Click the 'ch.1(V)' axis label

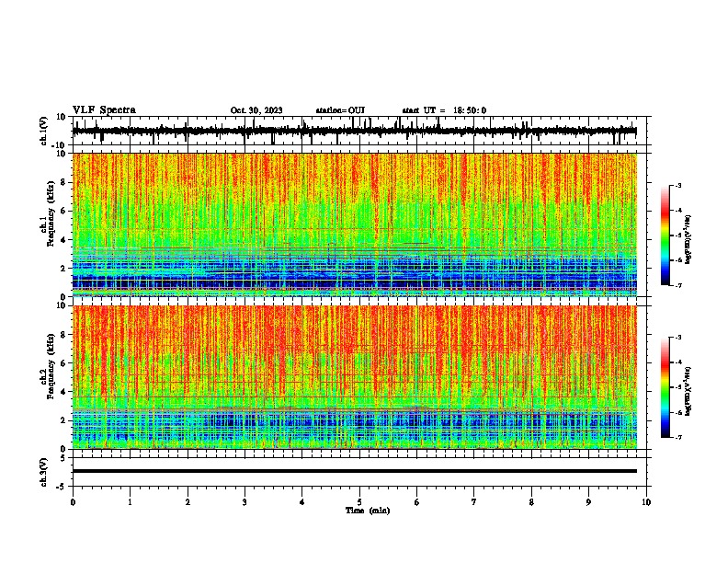click(x=44, y=131)
